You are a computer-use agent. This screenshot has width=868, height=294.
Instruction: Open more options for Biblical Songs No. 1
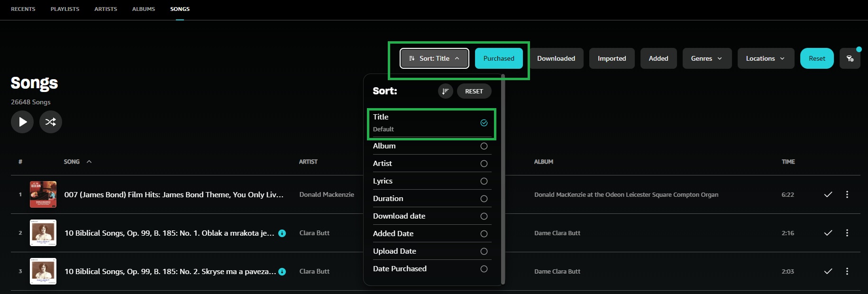[847, 233]
